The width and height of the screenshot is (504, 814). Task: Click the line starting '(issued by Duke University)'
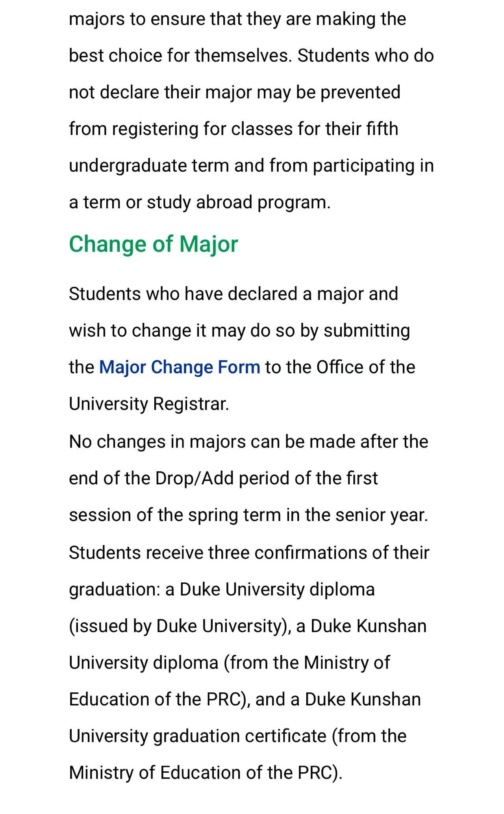pyautogui.click(x=248, y=626)
